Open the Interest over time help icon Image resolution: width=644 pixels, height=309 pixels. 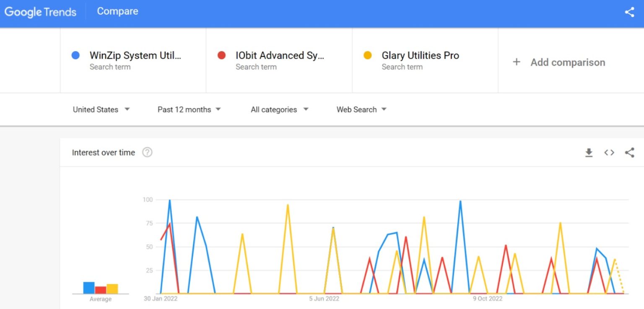147,152
